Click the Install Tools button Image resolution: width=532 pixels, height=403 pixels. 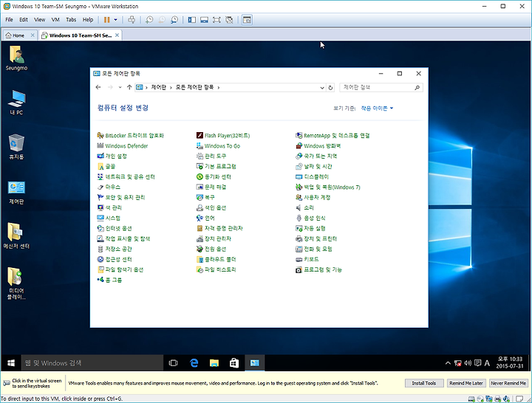tap(424, 383)
